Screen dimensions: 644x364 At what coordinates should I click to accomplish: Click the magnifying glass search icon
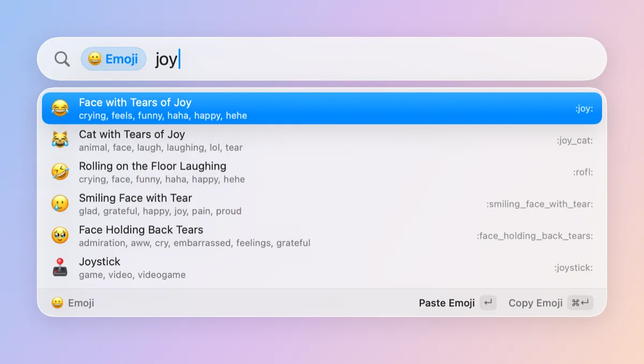click(62, 59)
